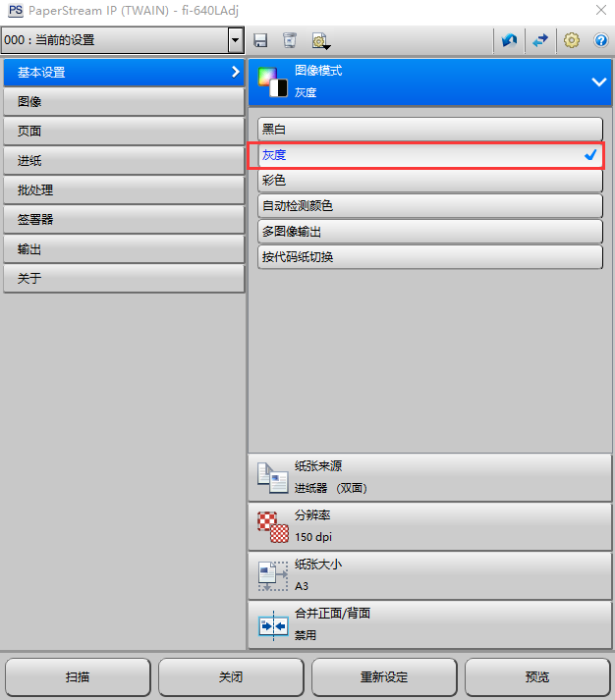Select the 灰度 image mode
Image resolution: width=615 pixels, height=700 pixels.
(430, 155)
